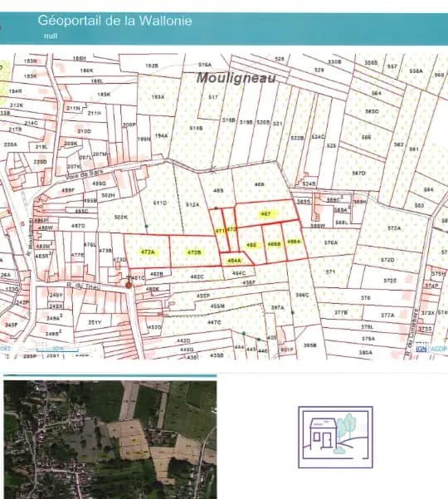Select highlighted parcel 471
Viewport: 448px width, 499px height.
(220, 231)
